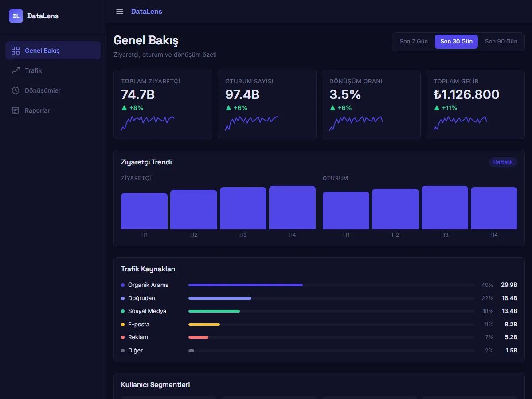Click the Raporlar document icon

[16, 110]
